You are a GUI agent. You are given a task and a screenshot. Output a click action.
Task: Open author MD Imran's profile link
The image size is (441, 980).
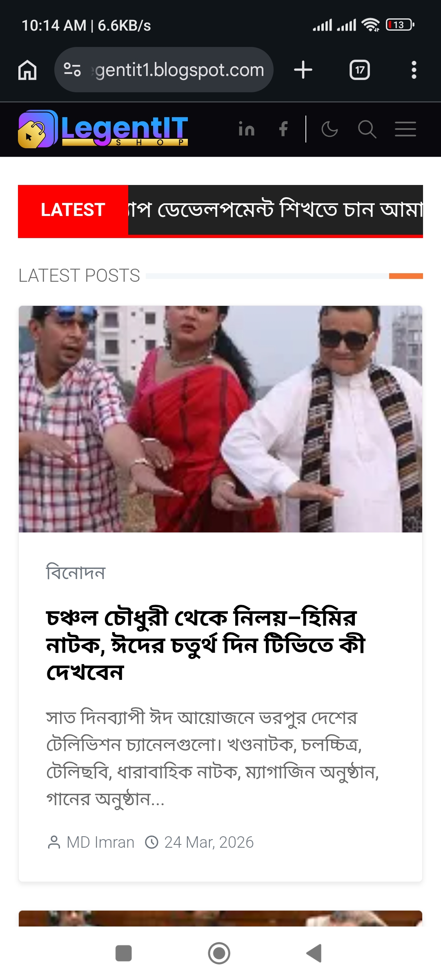[100, 842]
